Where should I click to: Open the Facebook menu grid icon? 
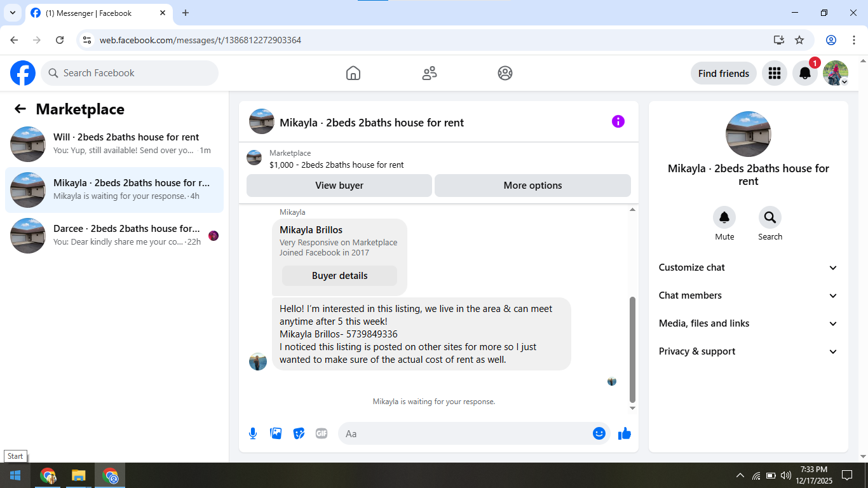tap(774, 73)
